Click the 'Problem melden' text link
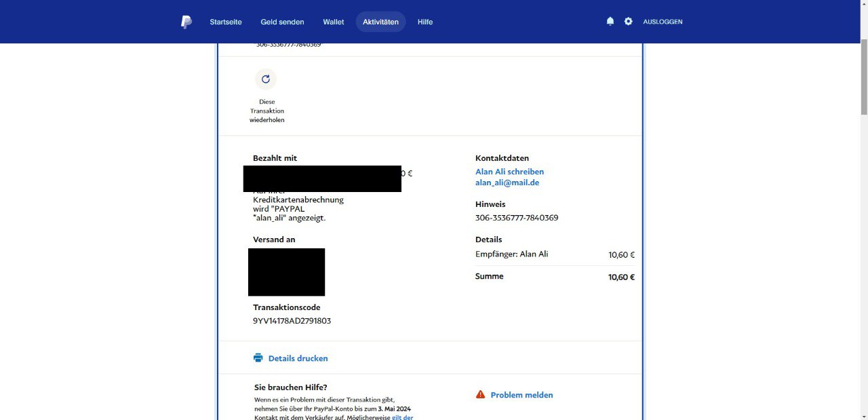This screenshot has height=420, width=868. click(x=521, y=395)
